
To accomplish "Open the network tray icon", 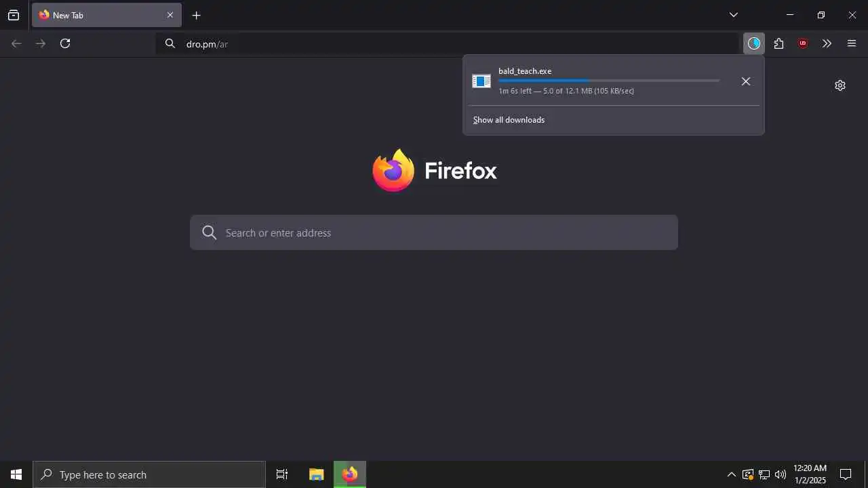I will click(764, 474).
